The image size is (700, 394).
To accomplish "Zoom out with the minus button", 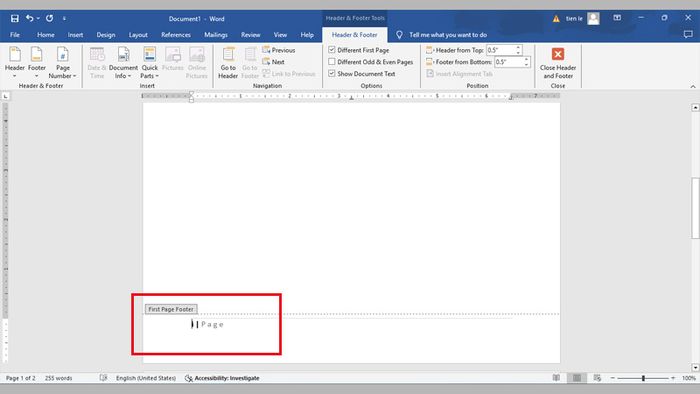I will click(612, 378).
